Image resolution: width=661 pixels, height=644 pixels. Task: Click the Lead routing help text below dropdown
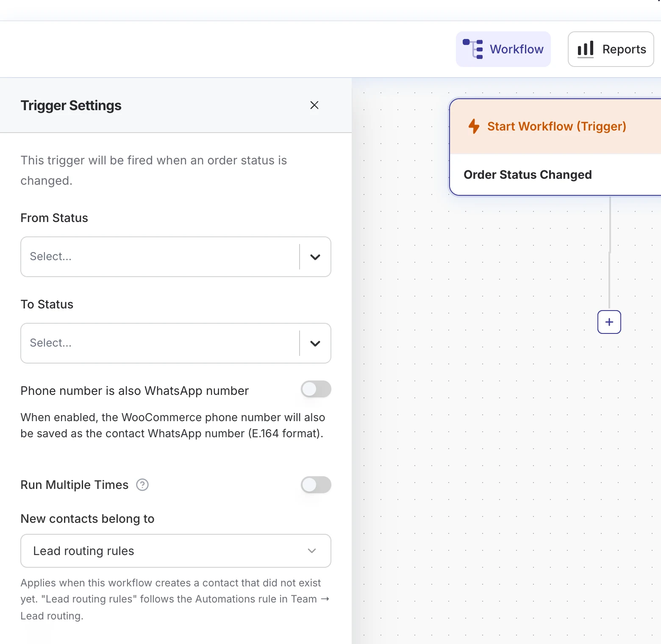click(175, 599)
